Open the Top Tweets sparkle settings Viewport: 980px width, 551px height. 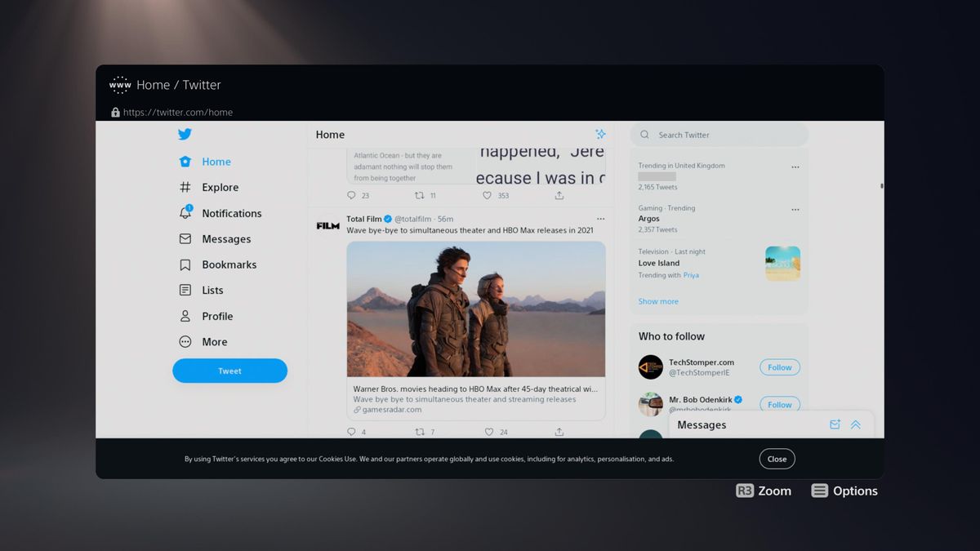click(600, 134)
